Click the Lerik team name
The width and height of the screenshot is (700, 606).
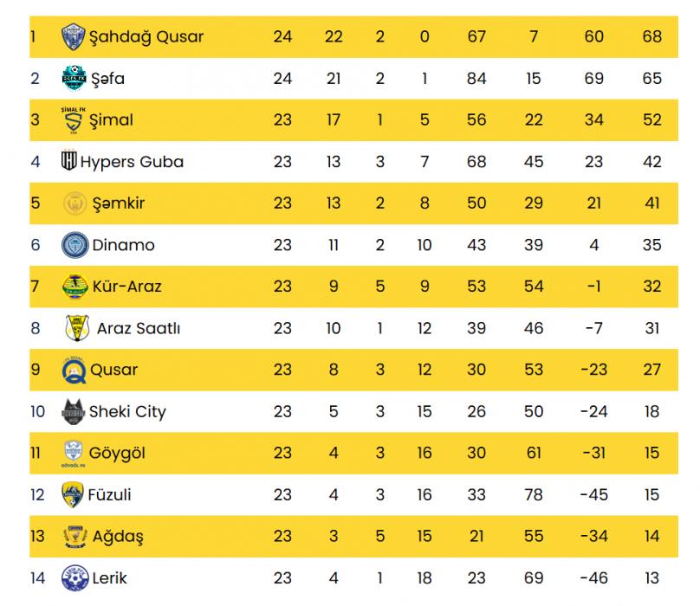[x=109, y=578]
